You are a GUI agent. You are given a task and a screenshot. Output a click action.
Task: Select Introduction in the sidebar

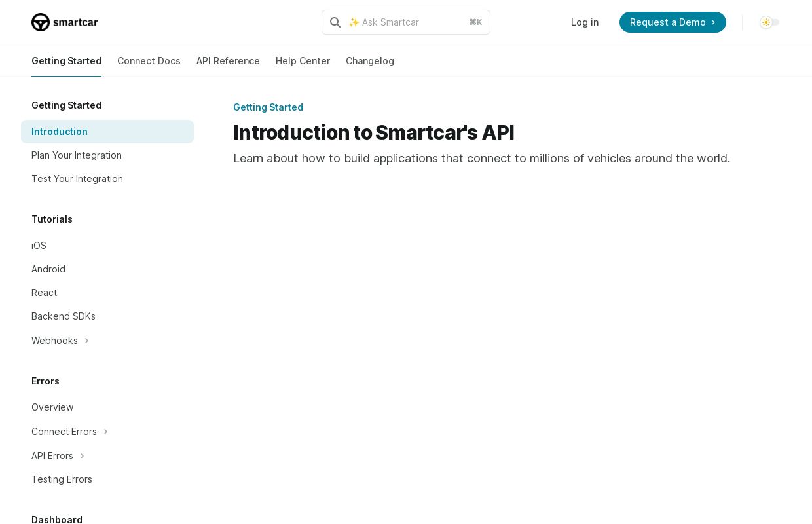107,132
